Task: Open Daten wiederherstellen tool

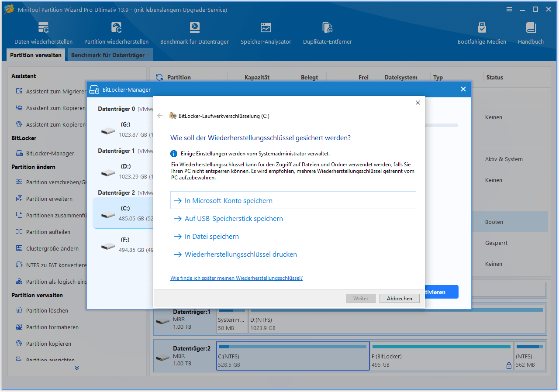Action: pos(43,33)
